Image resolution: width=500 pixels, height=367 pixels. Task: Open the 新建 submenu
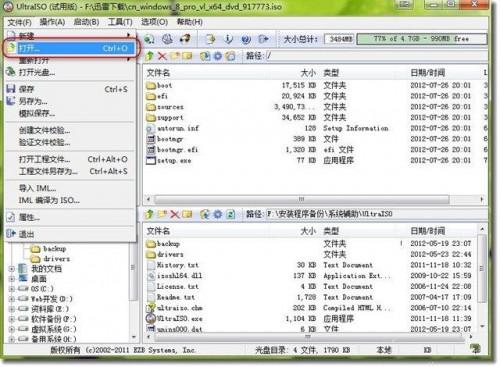[70, 35]
